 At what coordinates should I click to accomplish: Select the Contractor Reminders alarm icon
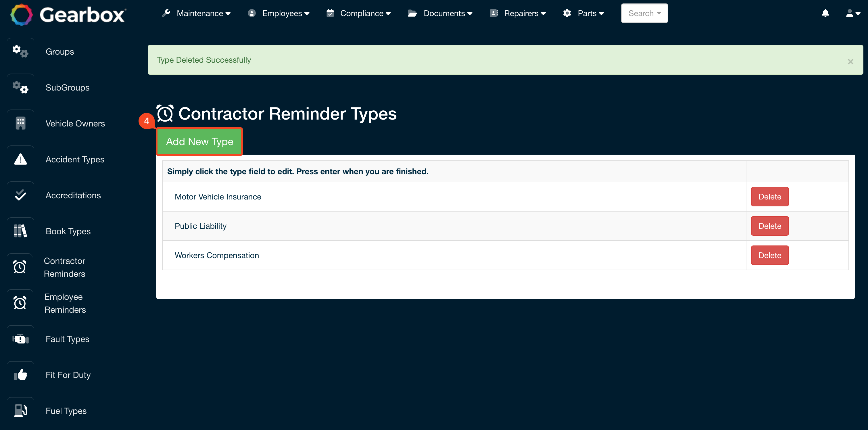(20, 266)
